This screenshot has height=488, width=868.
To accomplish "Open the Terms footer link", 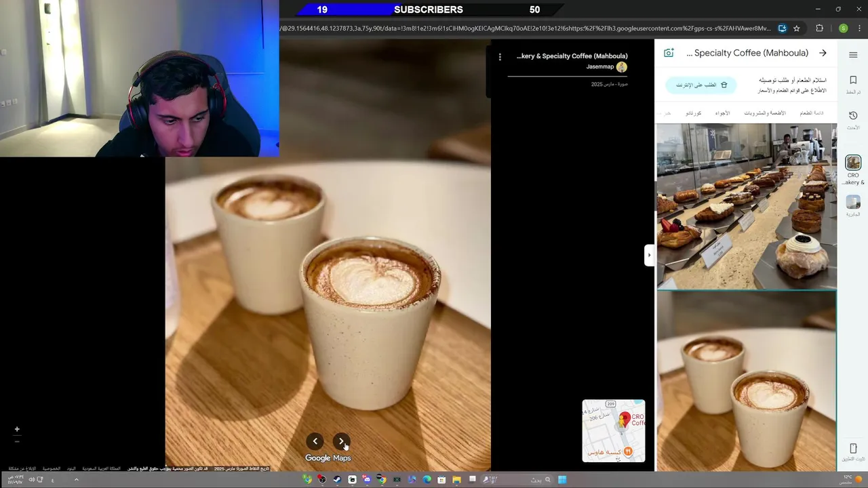I will tap(71, 468).
